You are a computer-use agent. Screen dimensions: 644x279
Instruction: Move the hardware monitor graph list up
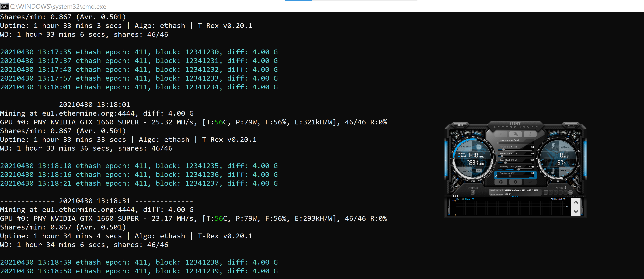(x=576, y=202)
